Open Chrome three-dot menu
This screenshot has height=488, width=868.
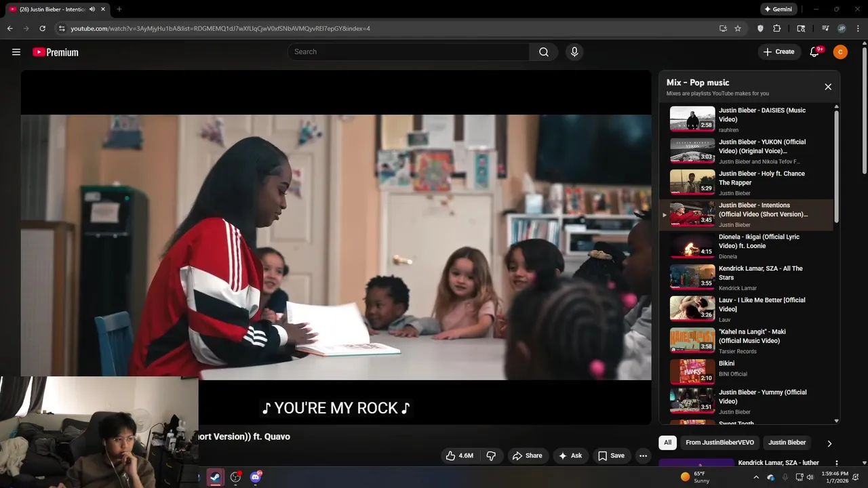coord(858,28)
